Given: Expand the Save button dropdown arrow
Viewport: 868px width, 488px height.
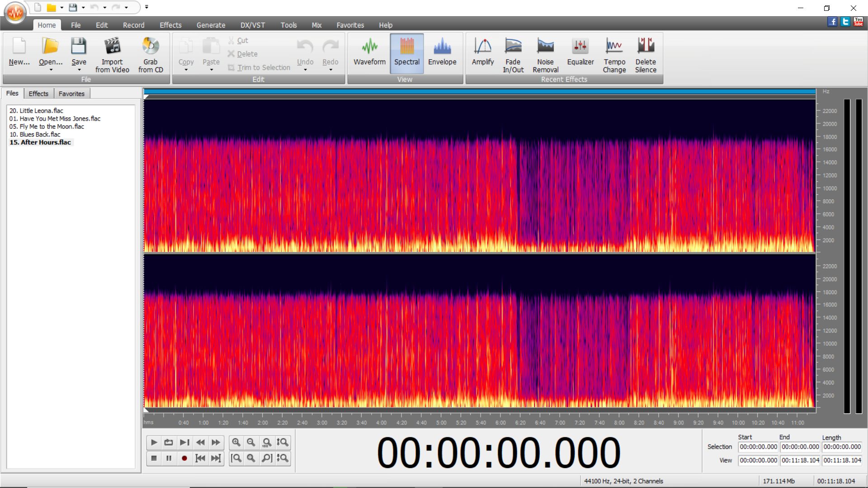Looking at the screenshot, I should pyautogui.click(x=79, y=70).
